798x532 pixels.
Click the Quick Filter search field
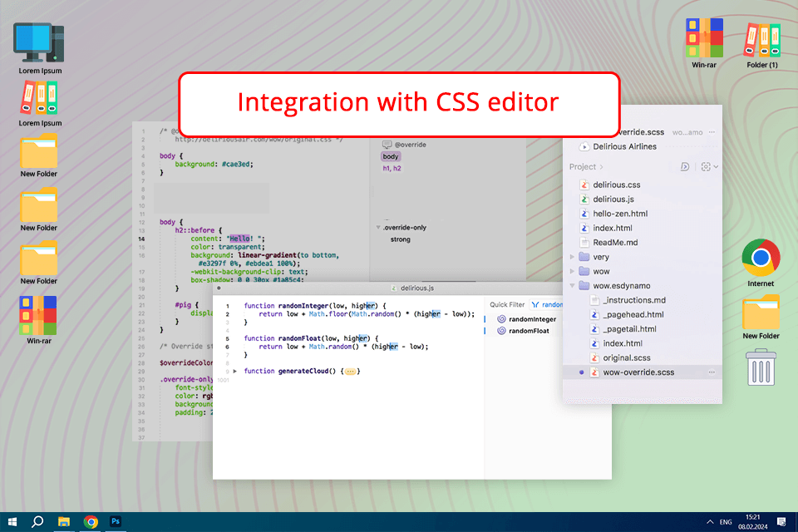pos(547,304)
